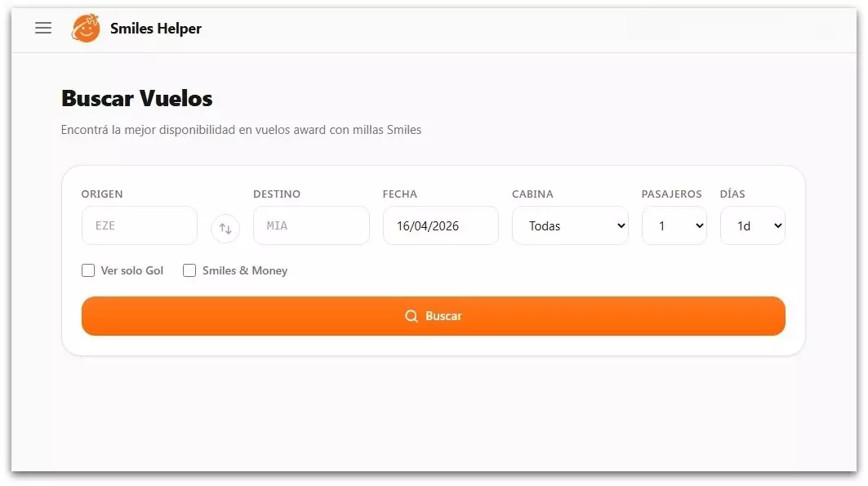Click into the Destino airport field
This screenshot has width=868, height=486.
click(311, 226)
